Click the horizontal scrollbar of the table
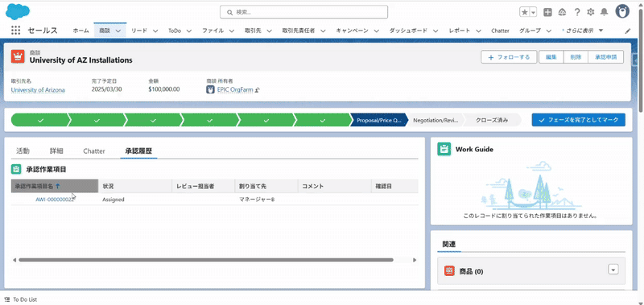 (x=206, y=260)
